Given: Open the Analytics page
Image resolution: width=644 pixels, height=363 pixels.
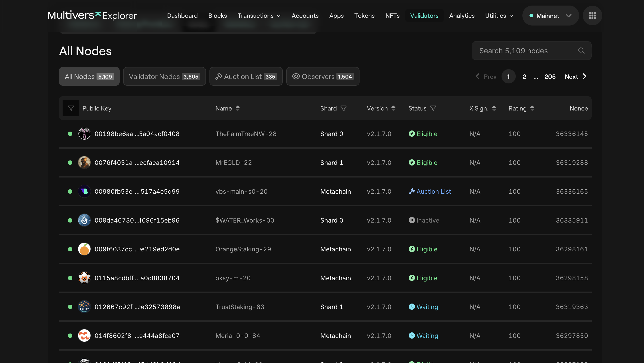Looking at the screenshot, I should [462, 16].
